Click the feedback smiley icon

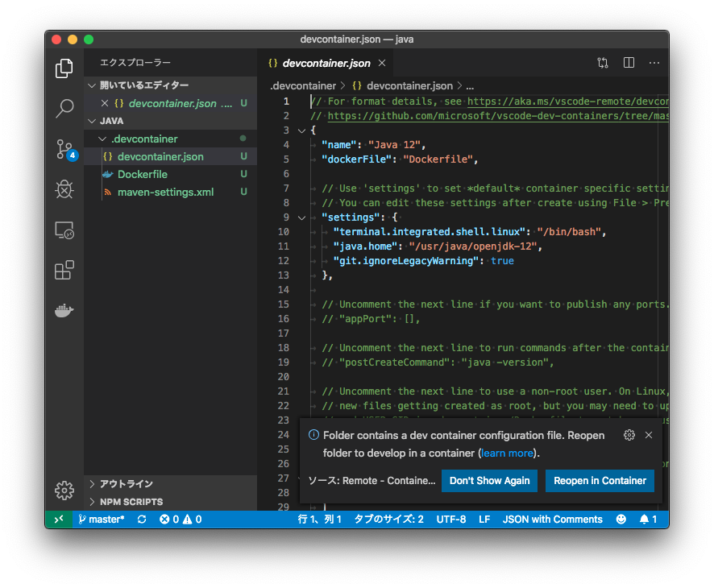click(621, 520)
